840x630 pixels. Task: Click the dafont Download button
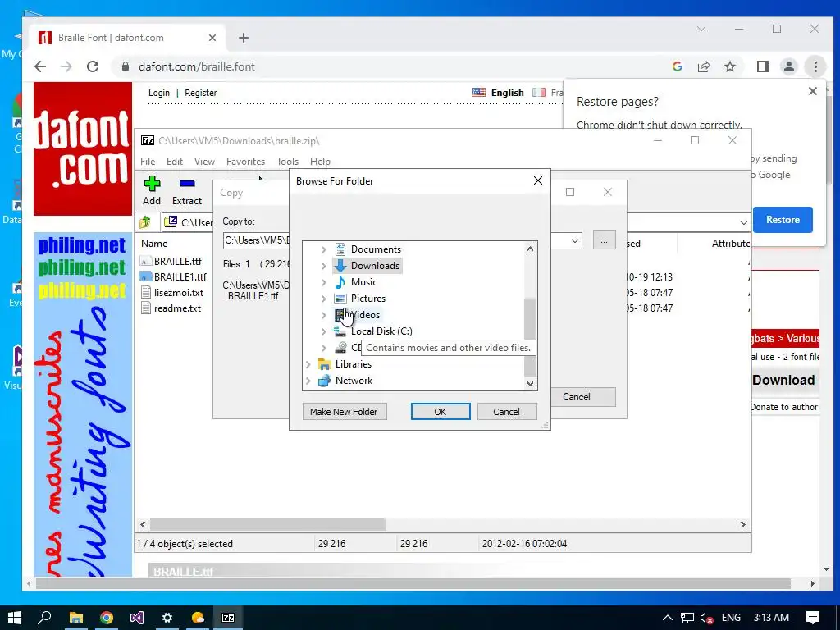[x=783, y=380]
